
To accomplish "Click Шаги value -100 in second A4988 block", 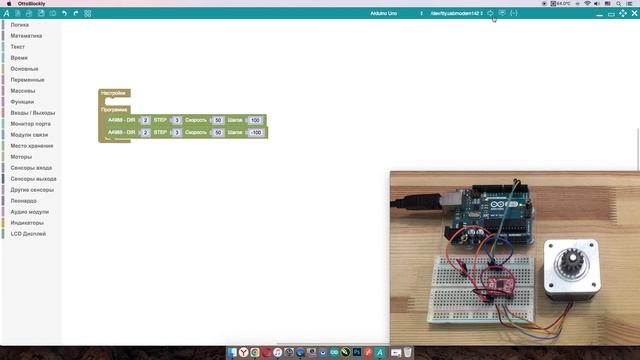I will pos(256,133).
